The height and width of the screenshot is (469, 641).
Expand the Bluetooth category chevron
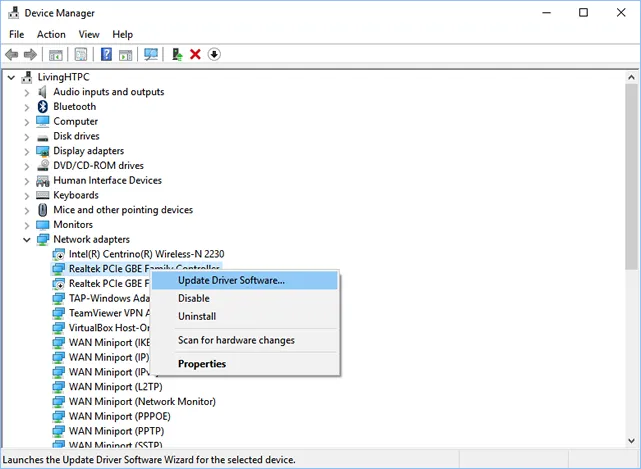(x=27, y=108)
